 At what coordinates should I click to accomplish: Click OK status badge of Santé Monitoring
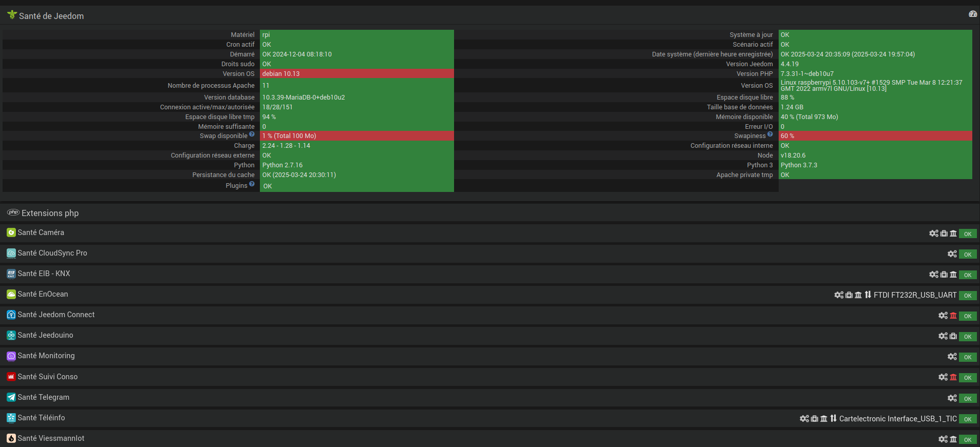click(x=968, y=357)
